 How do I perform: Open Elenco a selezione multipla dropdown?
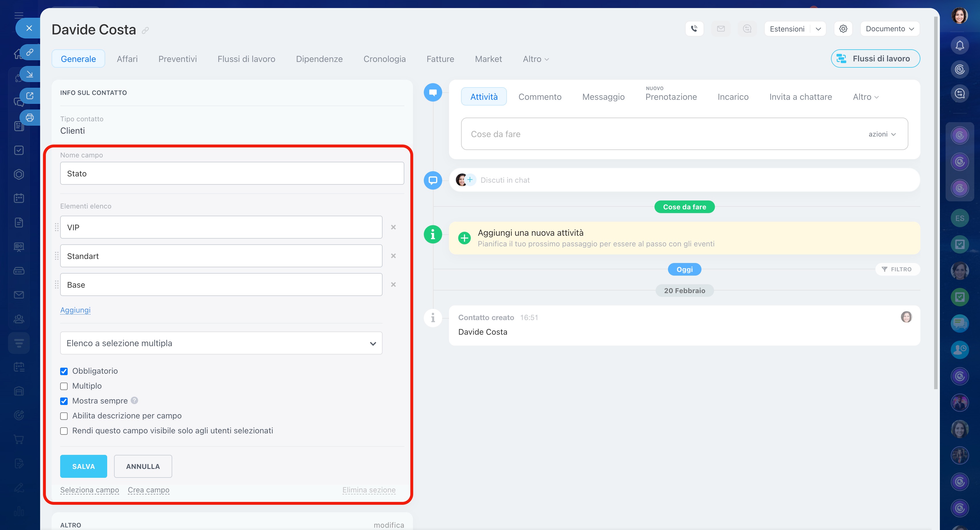click(221, 343)
